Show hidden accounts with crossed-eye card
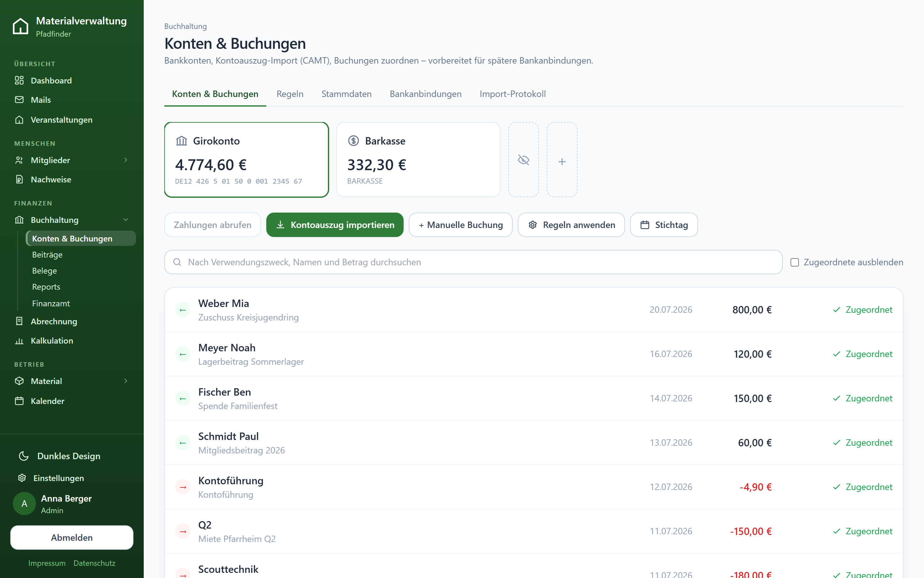924x578 pixels. [x=524, y=160]
